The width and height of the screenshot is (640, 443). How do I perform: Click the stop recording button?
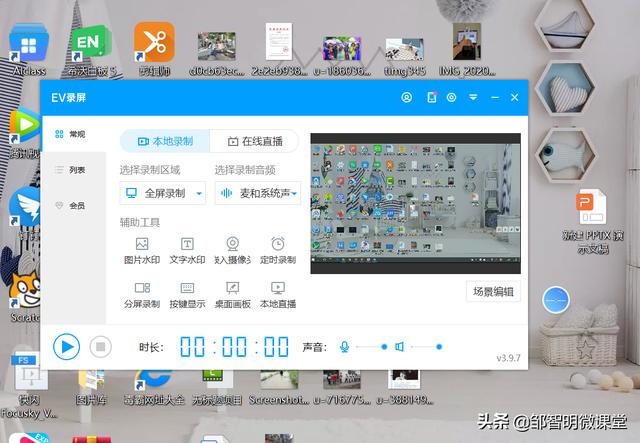(x=100, y=347)
